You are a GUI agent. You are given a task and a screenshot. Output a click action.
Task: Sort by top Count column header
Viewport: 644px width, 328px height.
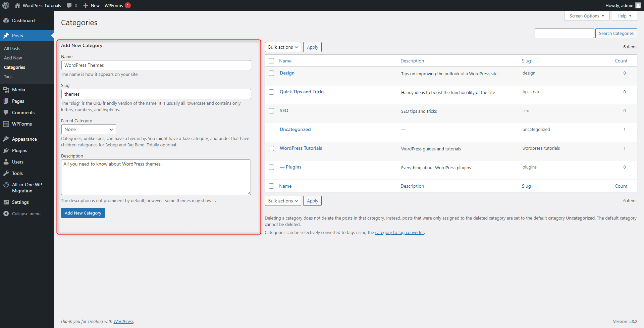tap(621, 61)
